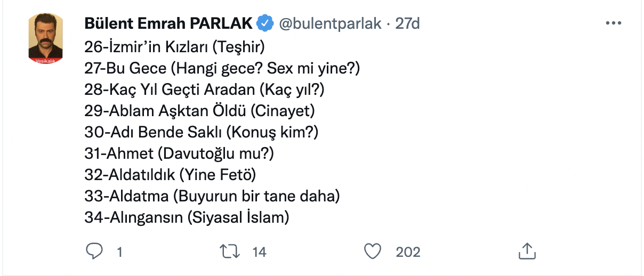
Task: Retweet this tweet using the arrows icon
Action: [x=230, y=251]
